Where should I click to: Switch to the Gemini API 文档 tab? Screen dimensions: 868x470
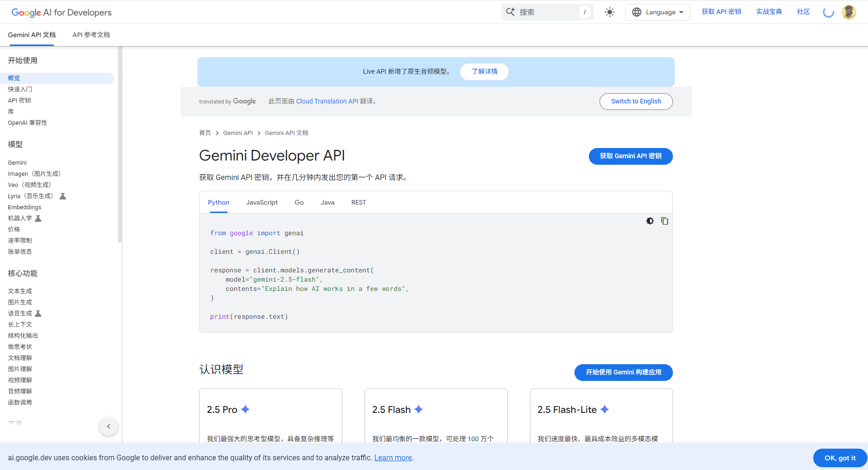(x=32, y=35)
